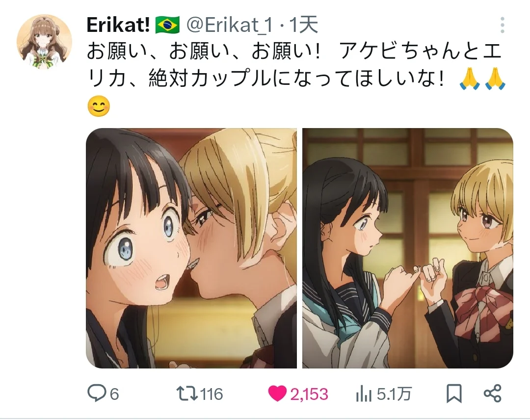Click the view count 5.1万
The image size is (530, 420).
pos(394,394)
